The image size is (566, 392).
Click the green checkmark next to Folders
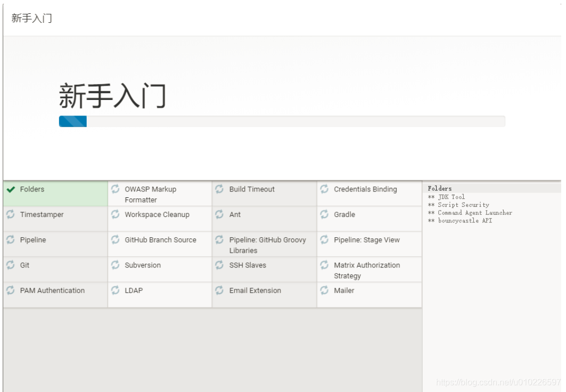click(x=11, y=189)
